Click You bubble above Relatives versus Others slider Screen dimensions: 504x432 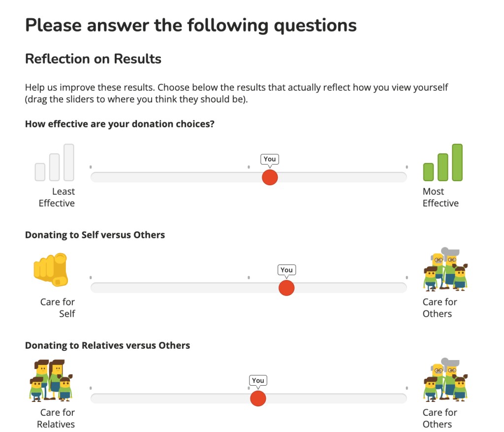click(x=258, y=380)
